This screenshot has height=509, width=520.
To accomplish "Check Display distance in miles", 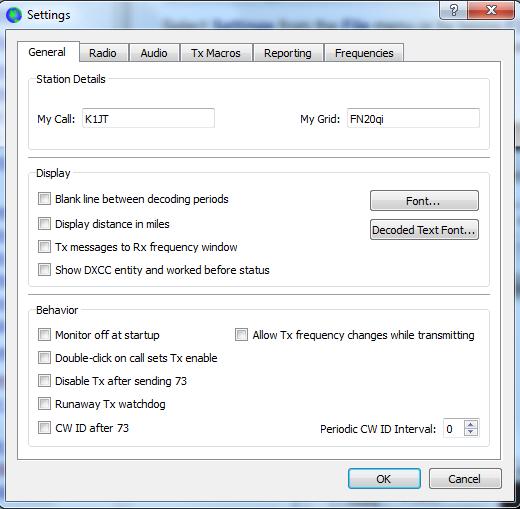I will coord(44,224).
